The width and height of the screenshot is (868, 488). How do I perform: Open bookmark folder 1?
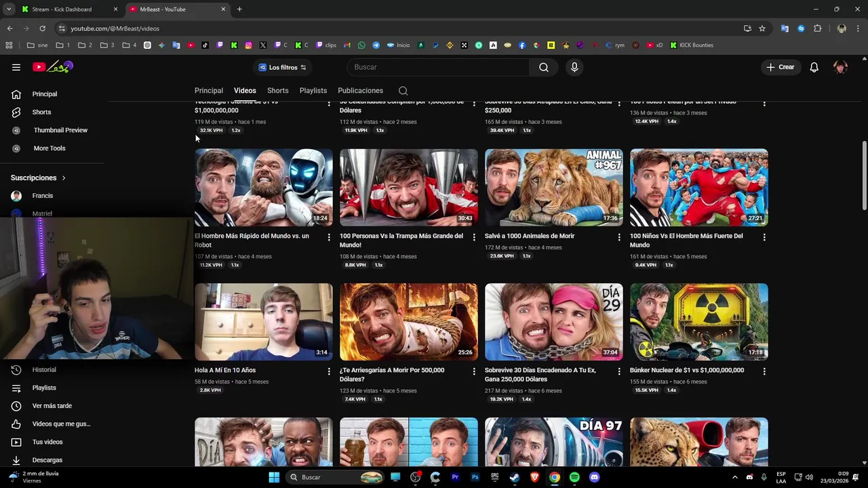coord(63,45)
